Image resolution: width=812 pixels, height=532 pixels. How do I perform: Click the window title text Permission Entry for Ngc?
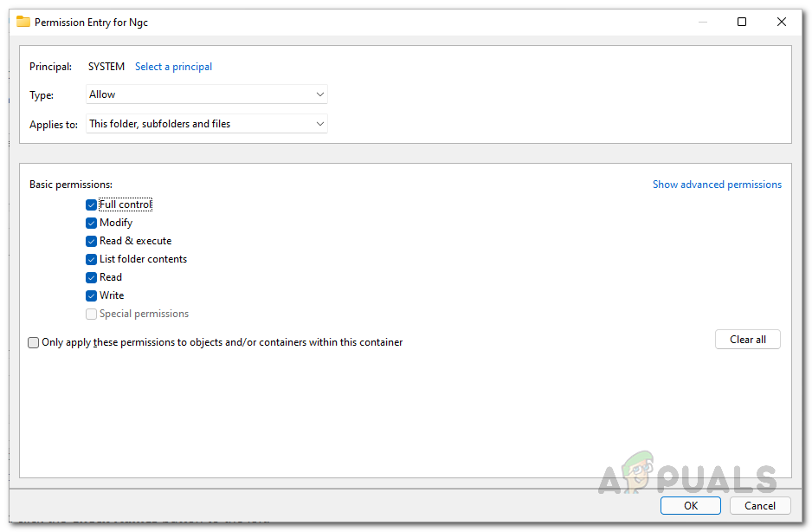(91, 23)
